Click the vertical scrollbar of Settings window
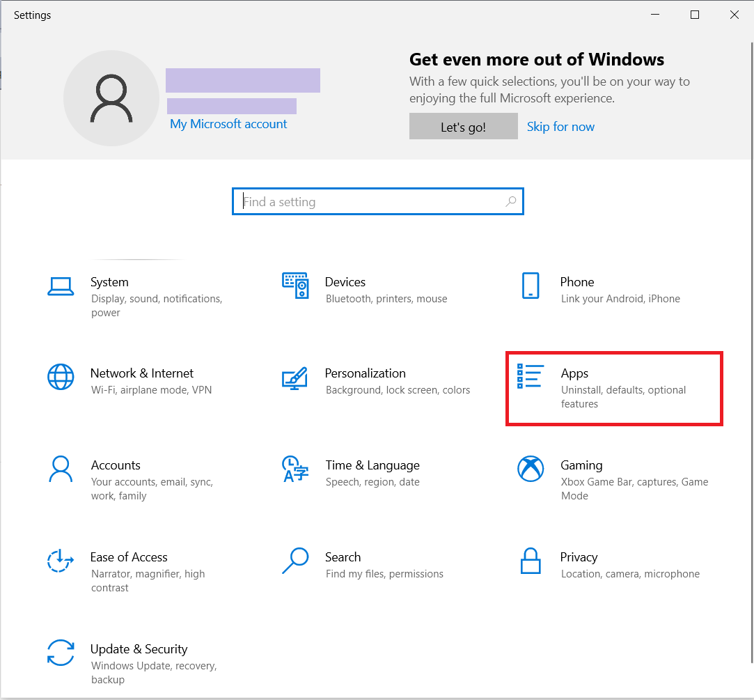This screenshot has width=754, height=700. point(752,352)
